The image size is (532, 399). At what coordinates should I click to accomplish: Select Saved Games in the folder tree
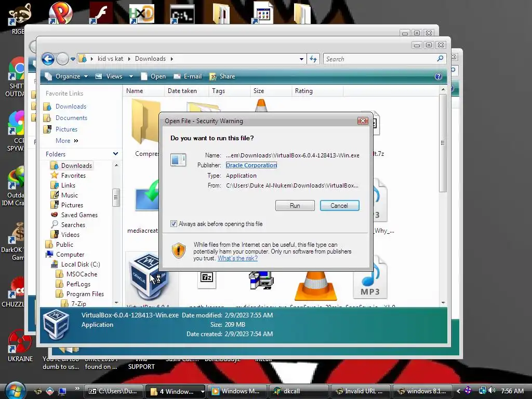click(x=79, y=215)
